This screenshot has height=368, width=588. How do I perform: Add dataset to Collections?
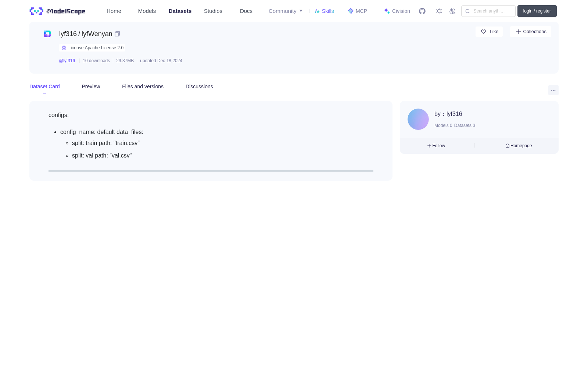click(531, 32)
